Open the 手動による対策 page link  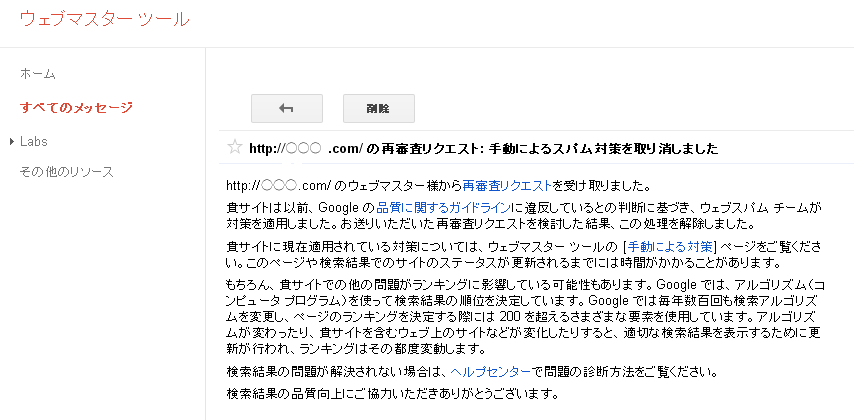click(x=670, y=245)
